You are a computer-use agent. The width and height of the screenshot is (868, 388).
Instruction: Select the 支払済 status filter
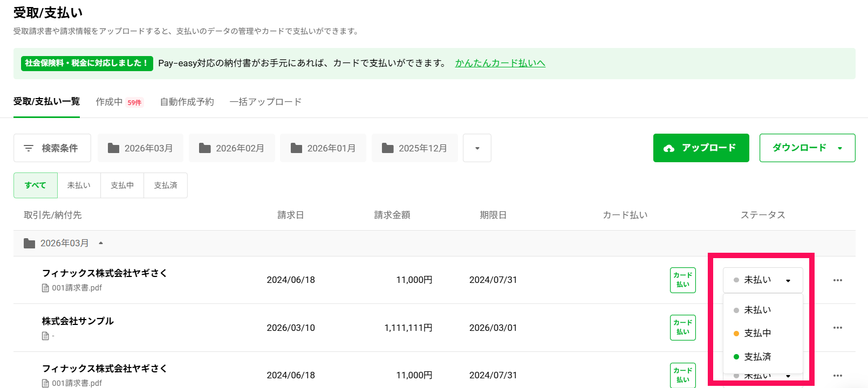(166, 185)
